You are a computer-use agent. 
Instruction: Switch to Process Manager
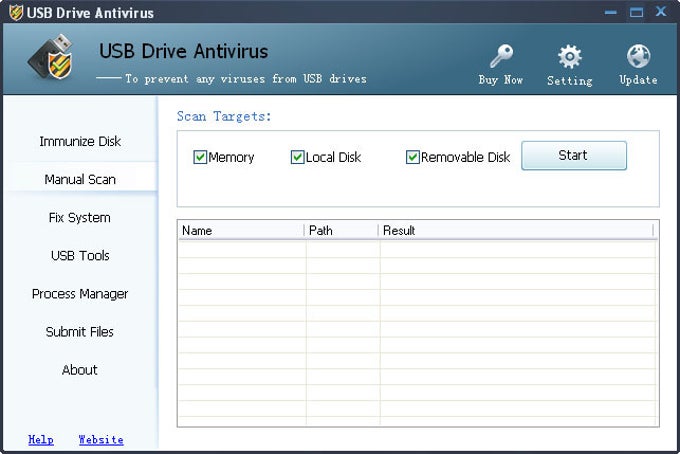pyautogui.click(x=80, y=294)
